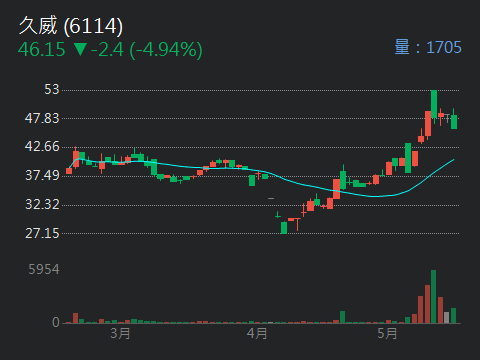480x360 pixels.
Task: Click the lowest green candle near 27.15
Action: pos(284,228)
